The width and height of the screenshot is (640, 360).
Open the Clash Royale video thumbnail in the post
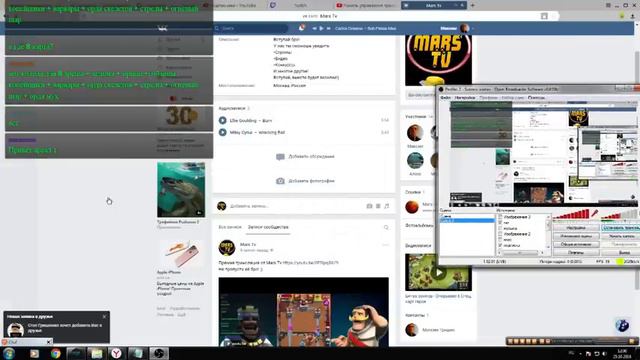[304, 312]
